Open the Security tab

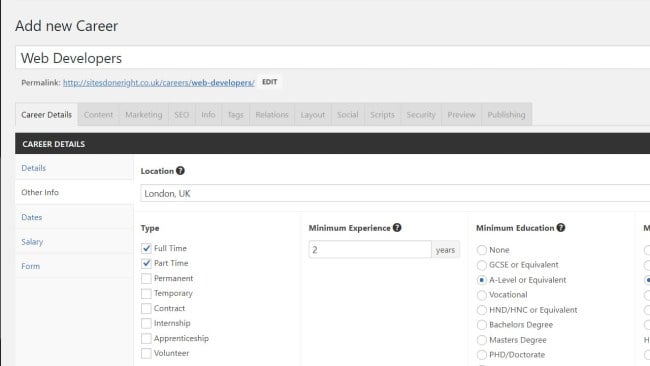tap(421, 115)
